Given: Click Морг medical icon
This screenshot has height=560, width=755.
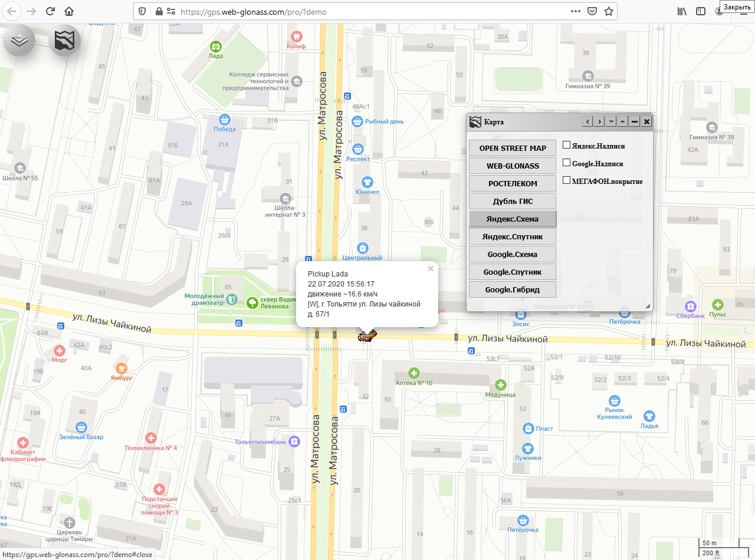Looking at the screenshot, I should pos(59,350).
